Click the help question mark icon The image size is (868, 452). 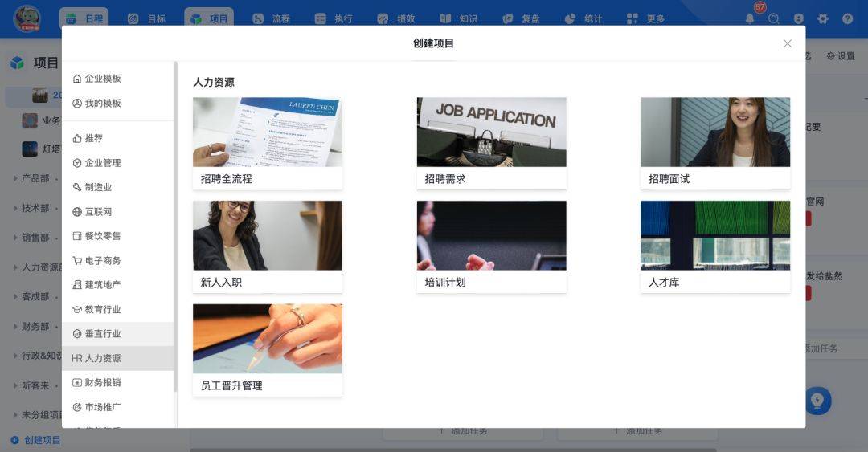848,18
